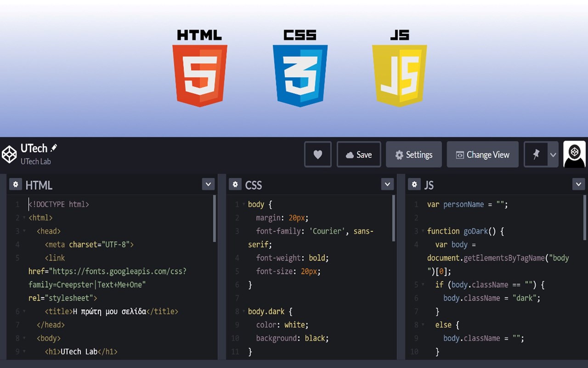
Task: Fold the JS else block arrow
Action: (423, 325)
